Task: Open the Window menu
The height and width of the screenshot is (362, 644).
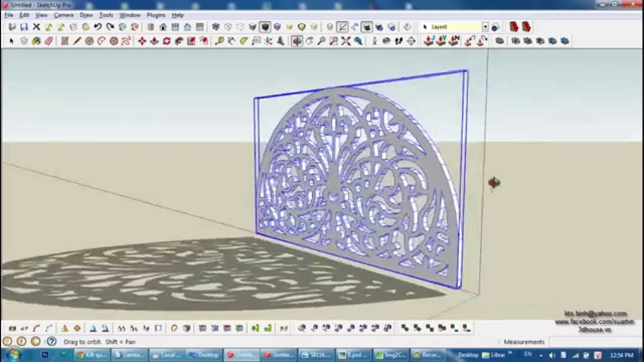Action: (130, 15)
